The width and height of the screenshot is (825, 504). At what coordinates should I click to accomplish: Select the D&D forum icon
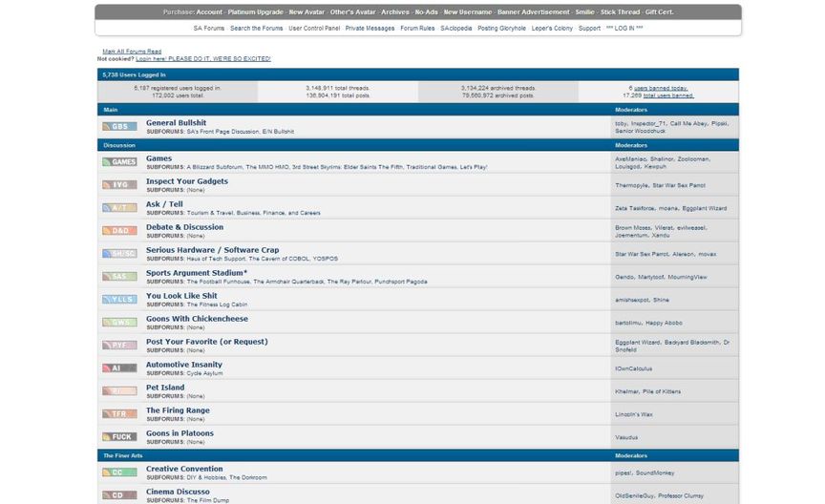(119, 230)
